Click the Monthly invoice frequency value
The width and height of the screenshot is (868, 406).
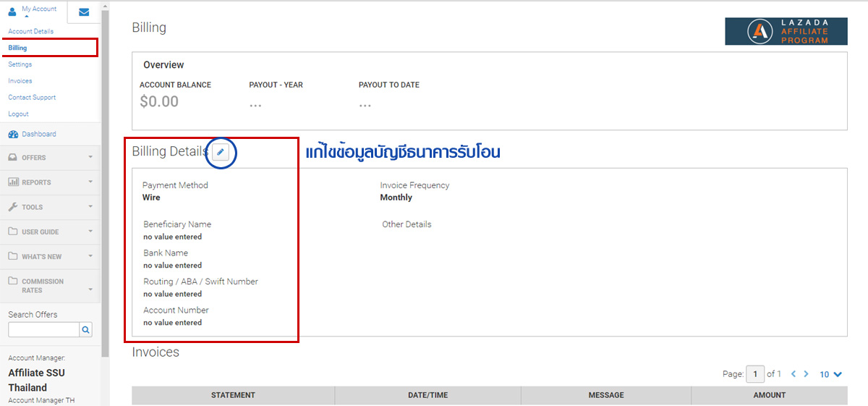click(x=396, y=198)
